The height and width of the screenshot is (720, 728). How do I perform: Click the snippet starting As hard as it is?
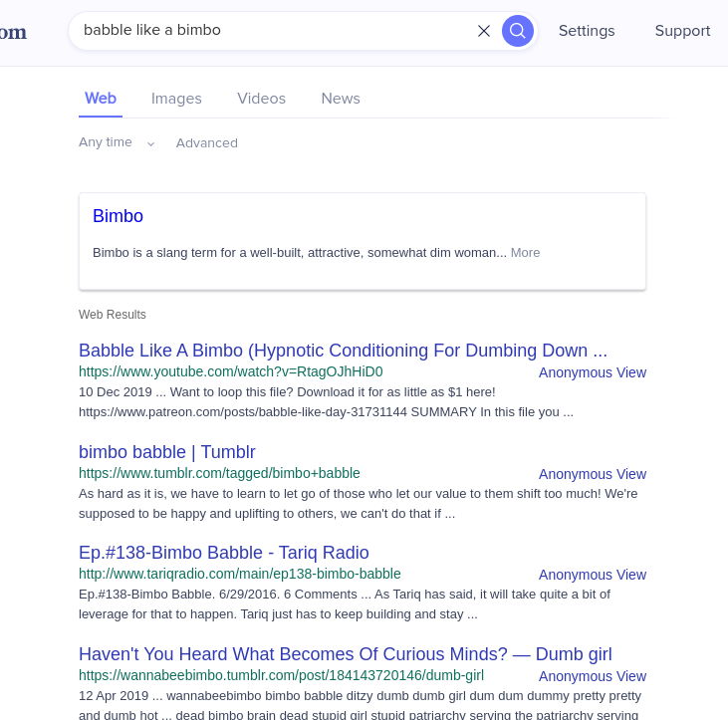(358, 504)
